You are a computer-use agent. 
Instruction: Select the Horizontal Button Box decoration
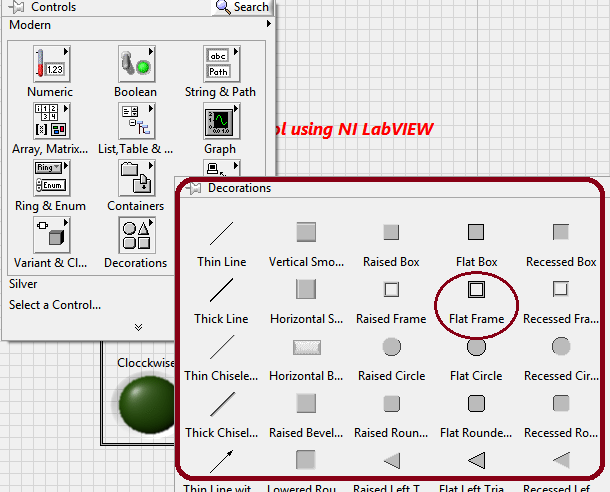click(x=307, y=347)
